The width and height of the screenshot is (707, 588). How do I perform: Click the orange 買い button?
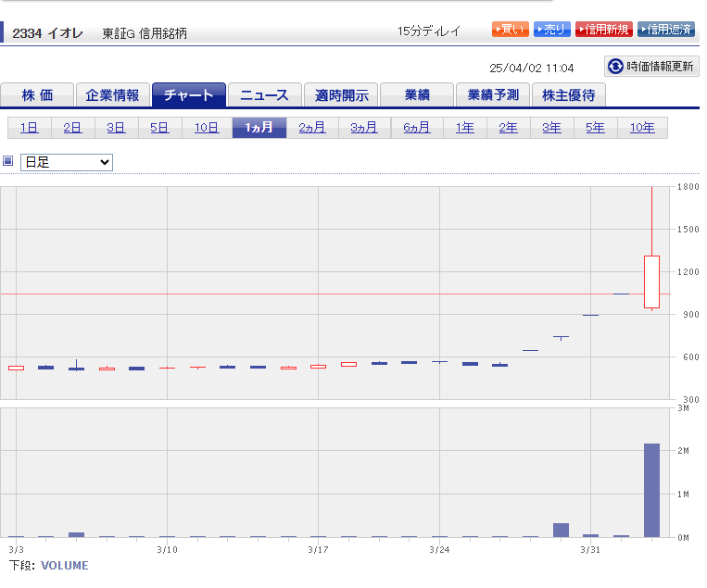coord(510,30)
